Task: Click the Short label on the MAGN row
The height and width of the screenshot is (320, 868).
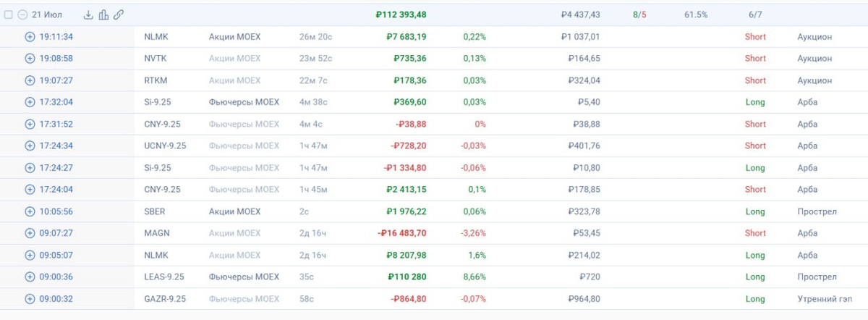Action: 755,233
